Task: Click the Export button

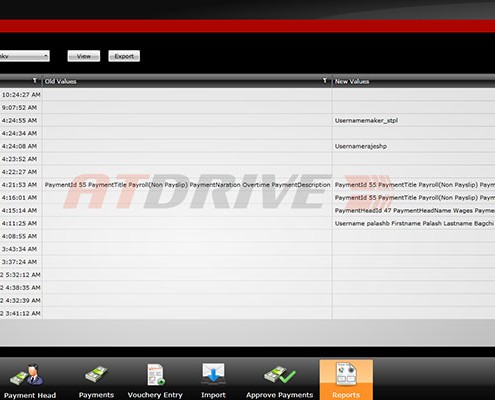Action: point(124,56)
